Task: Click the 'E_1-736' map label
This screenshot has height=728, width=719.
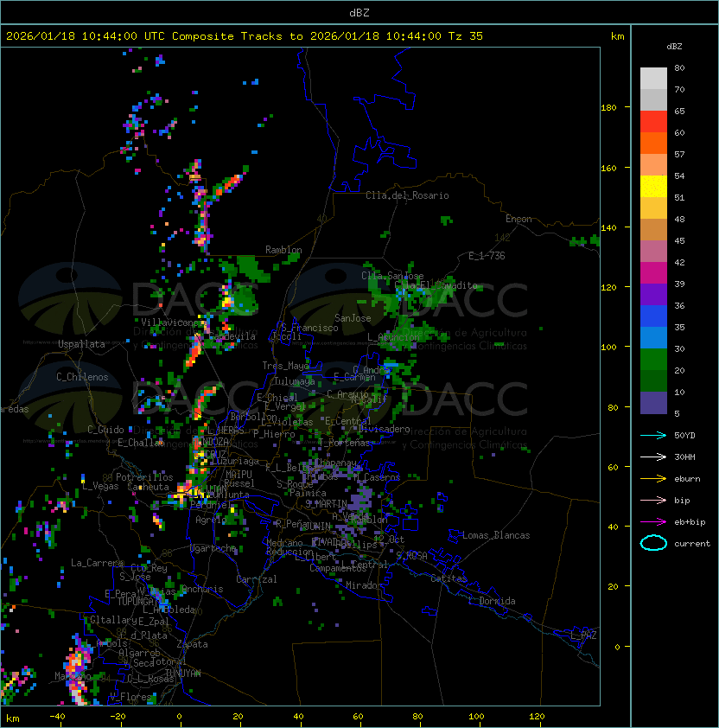Action: [487, 256]
